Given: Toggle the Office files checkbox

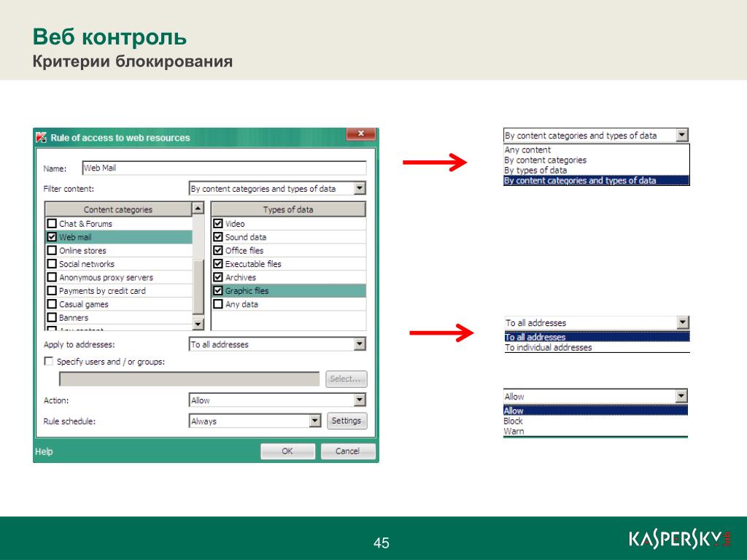Looking at the screenshot, I should pos(218,250).
